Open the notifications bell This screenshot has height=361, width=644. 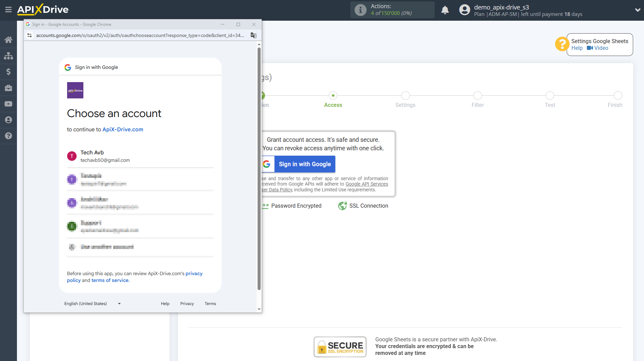coord(445,10)
